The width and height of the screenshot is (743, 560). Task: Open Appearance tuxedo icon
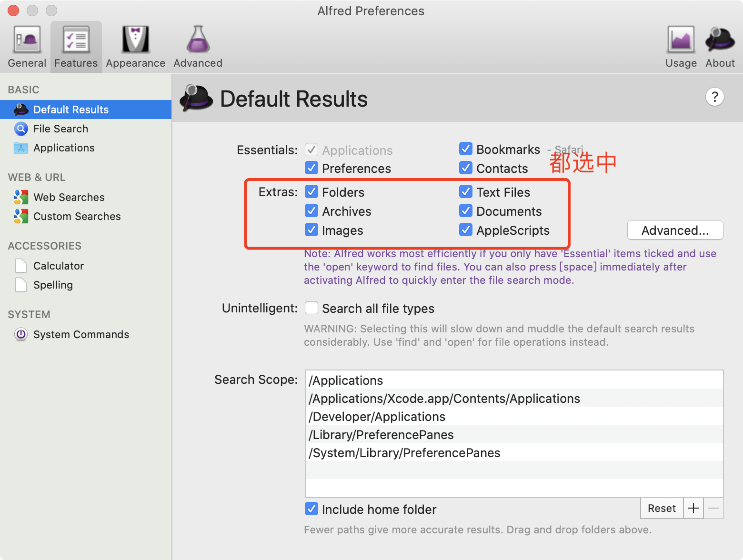(136, 40)
